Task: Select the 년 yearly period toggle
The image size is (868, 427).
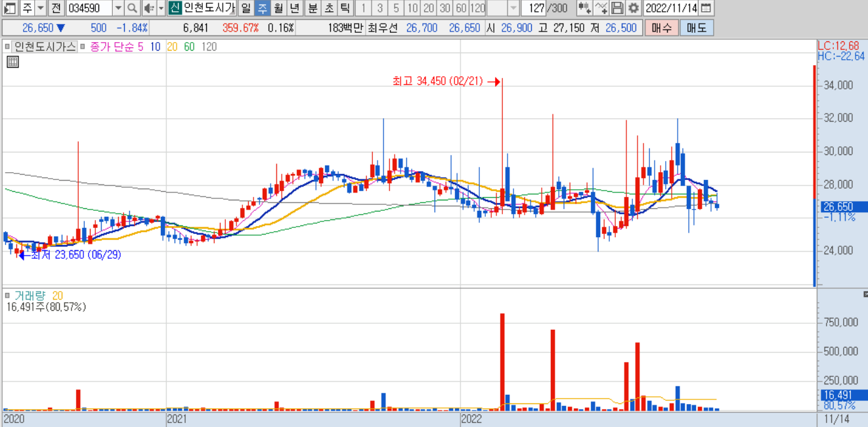Action: pyautogui.click(x=295, y=8)
